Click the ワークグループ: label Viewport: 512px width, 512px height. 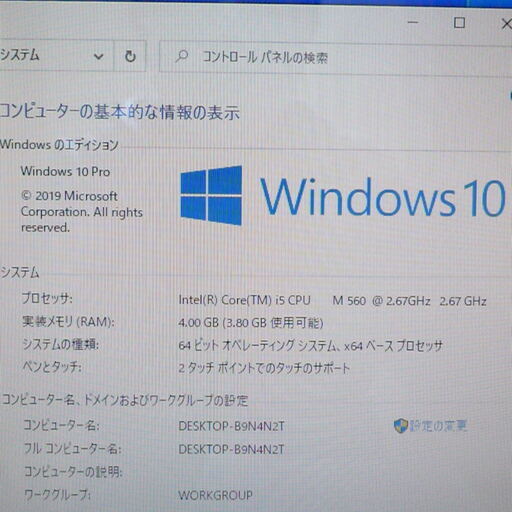coord(57,494)
